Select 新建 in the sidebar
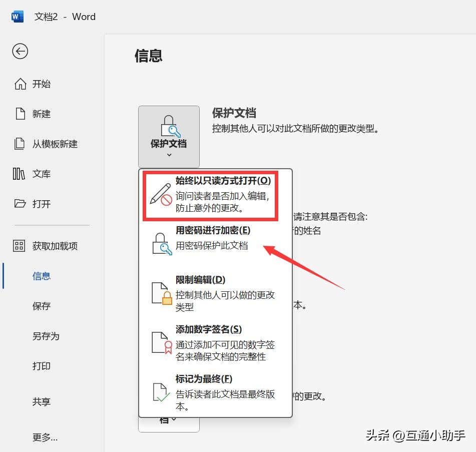 click(42, 114)
